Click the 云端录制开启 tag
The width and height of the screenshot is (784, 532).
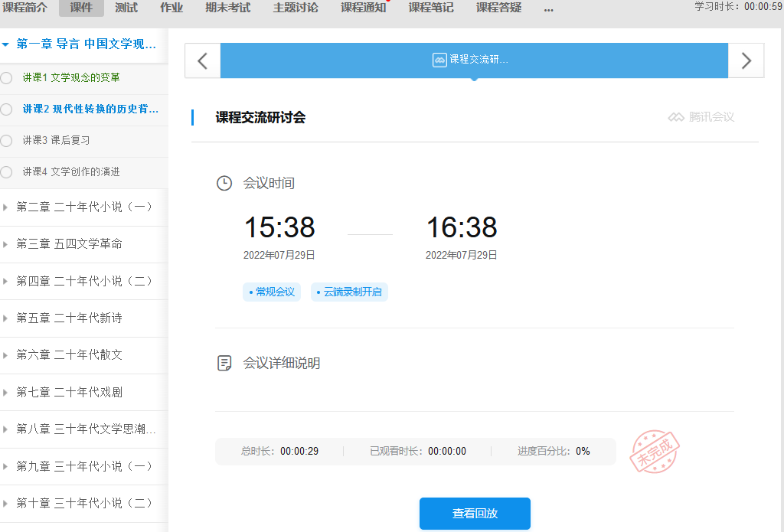349,292
